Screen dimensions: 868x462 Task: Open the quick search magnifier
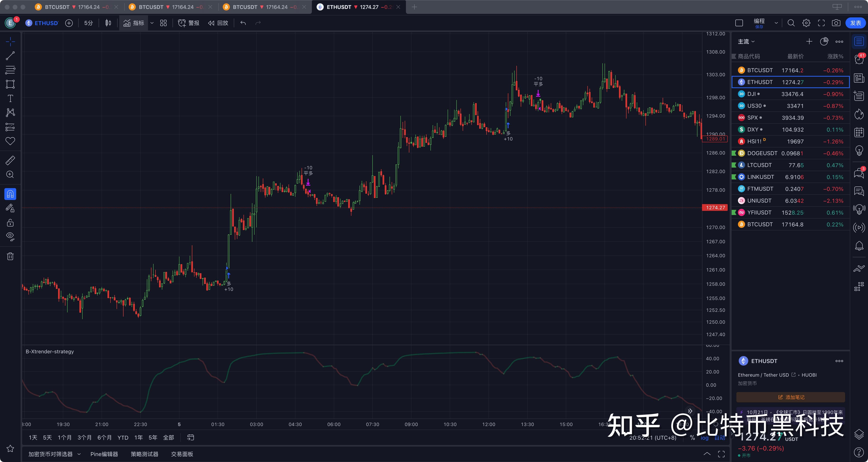tap(791, 23)
